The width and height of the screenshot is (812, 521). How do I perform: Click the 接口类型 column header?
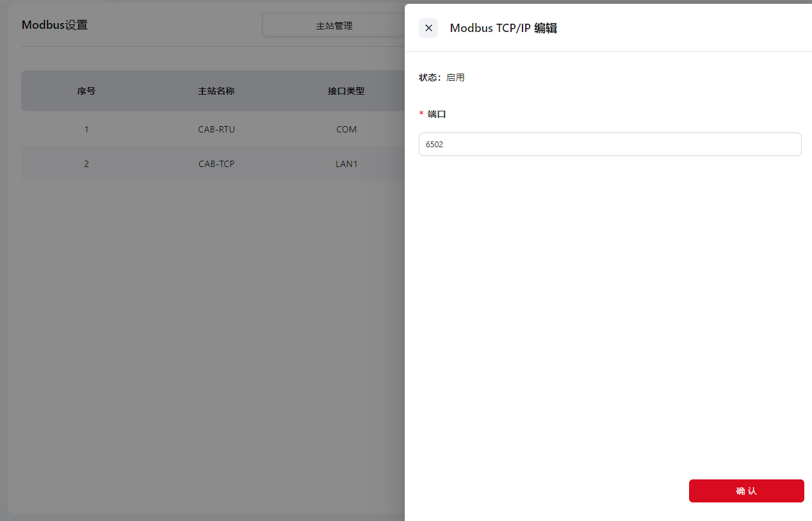tap(346, 92)
